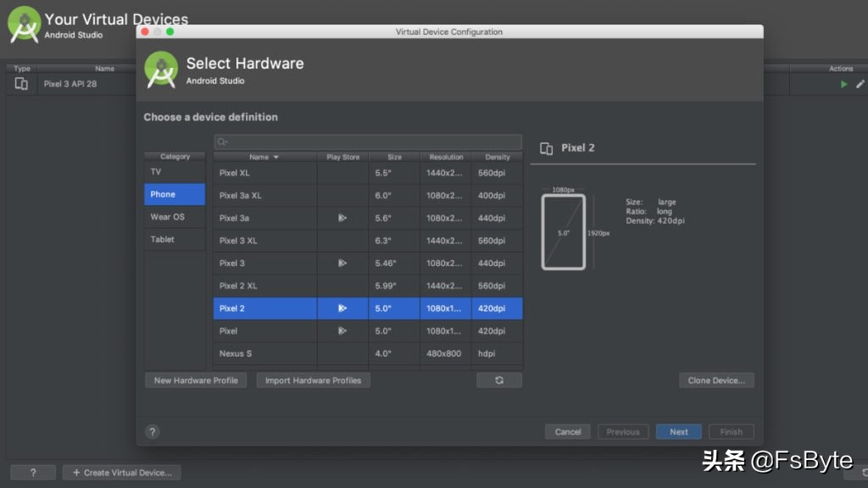
Task: Edit Pixel 3 API 28 using the pencil icon
Action: click(860, 84)
